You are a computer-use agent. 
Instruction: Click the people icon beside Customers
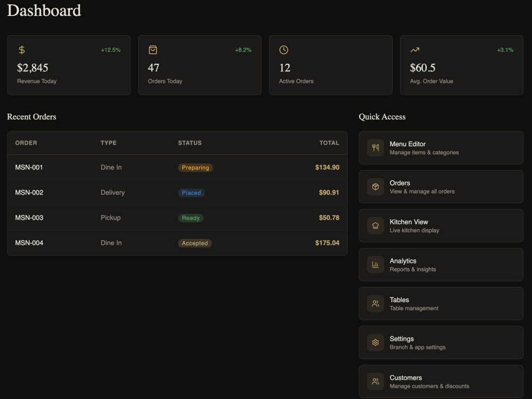point(375,381)
